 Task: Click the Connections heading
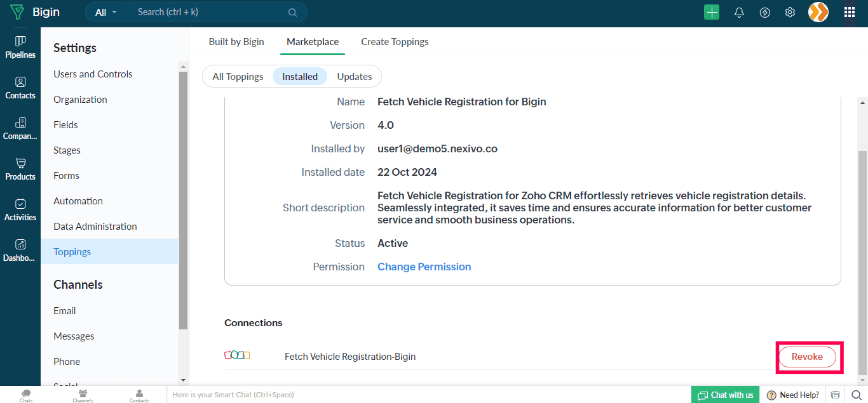tap(254, 322)
